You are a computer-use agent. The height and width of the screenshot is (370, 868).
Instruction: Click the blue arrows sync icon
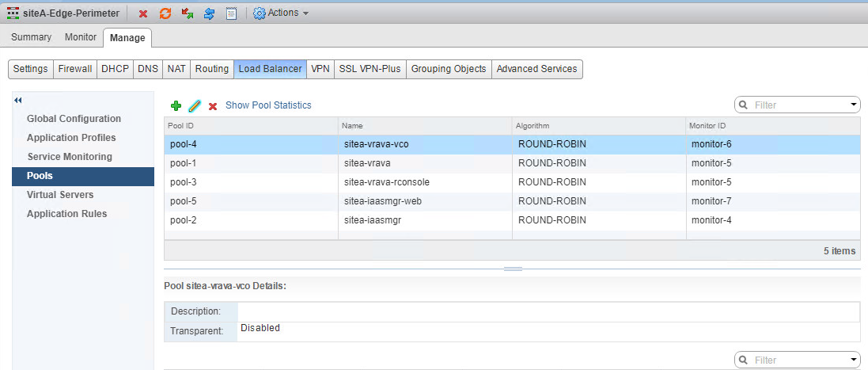(210, 13)
